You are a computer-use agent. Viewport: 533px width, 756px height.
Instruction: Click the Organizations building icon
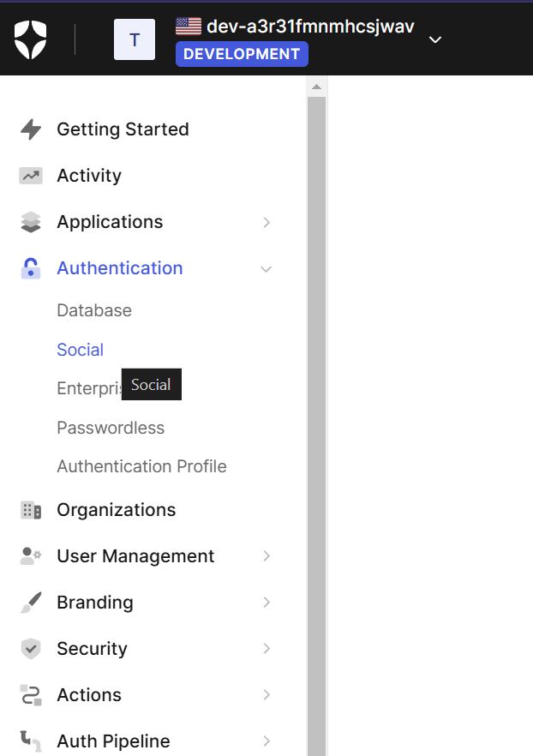[x=31, y=510]
